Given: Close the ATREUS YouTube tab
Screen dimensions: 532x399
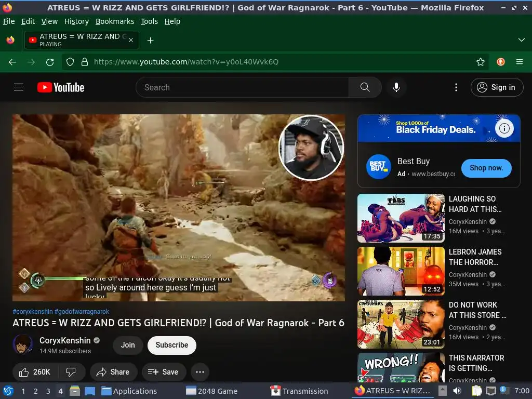Looking at the screenshot, I should [131, 40].
